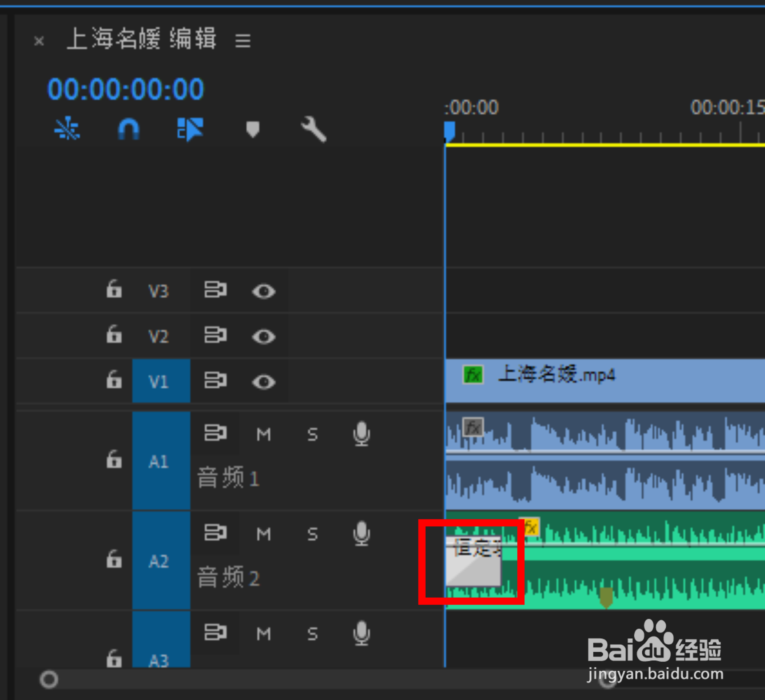Solo audio track A1
The width and height of the screenshot is (765, 700).
[312, 434]
